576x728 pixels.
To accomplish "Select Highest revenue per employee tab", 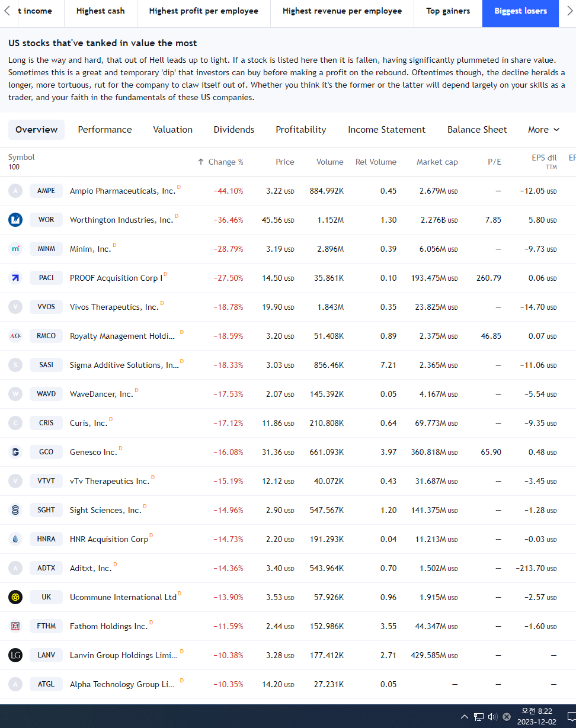I will tap(342, 11).
